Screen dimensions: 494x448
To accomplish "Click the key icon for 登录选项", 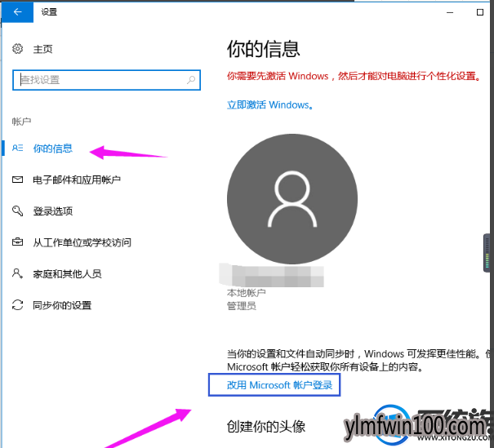I will [18, 211].
